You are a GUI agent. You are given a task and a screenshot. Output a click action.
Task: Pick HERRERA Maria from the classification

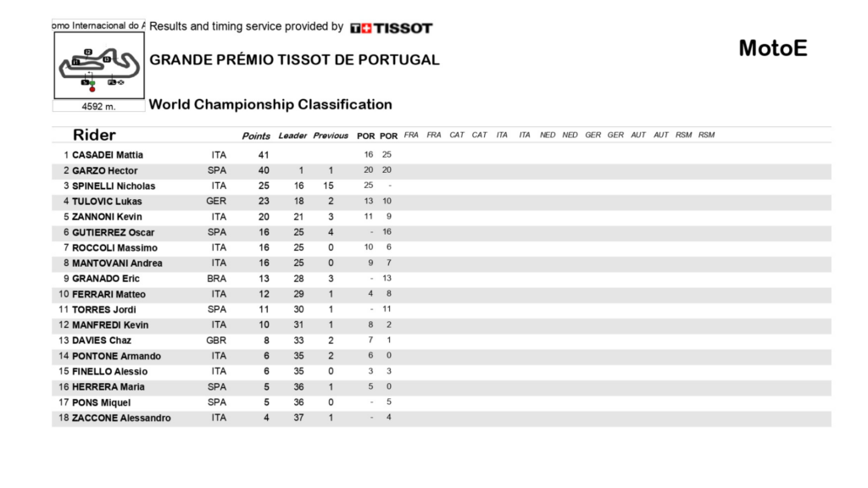(x=108, y=387)
